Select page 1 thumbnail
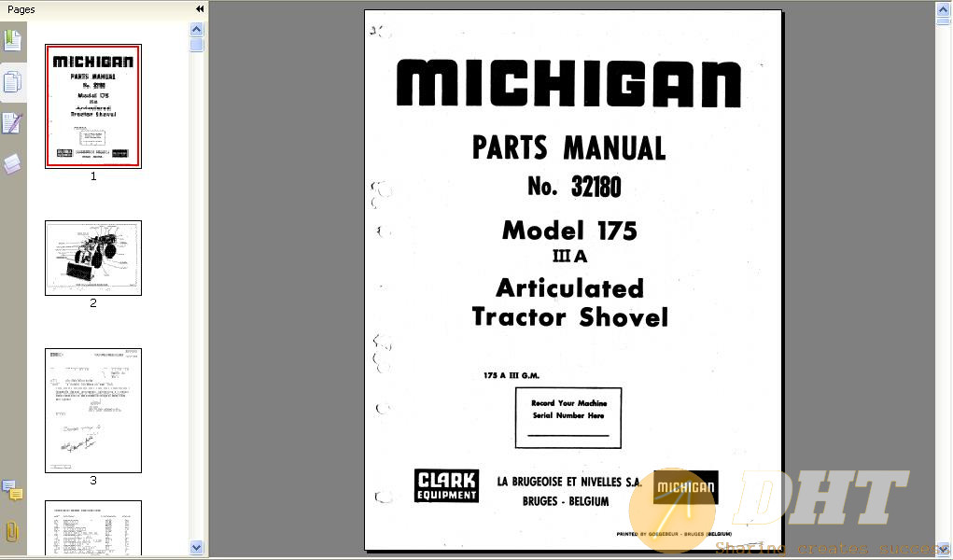Screen dimensions: 953x560 pos(93,105)
